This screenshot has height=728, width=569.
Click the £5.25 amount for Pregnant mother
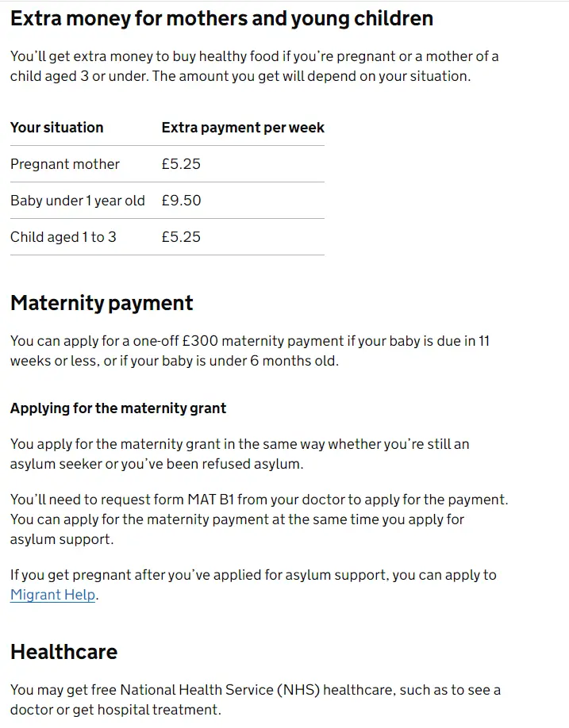[x=181, y=164]
